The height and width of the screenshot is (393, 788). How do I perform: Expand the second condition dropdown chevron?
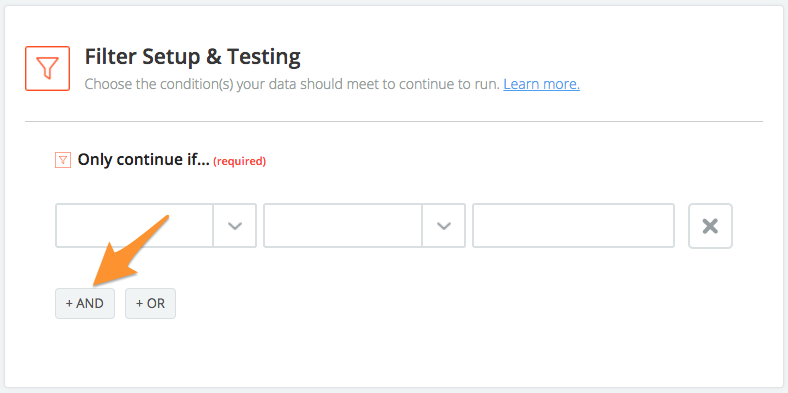tap(443, 226)
